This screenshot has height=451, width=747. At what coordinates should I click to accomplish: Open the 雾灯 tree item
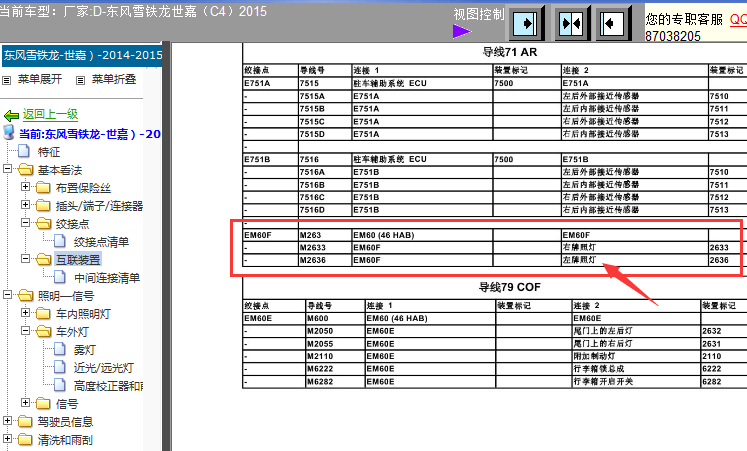point(84,351)
